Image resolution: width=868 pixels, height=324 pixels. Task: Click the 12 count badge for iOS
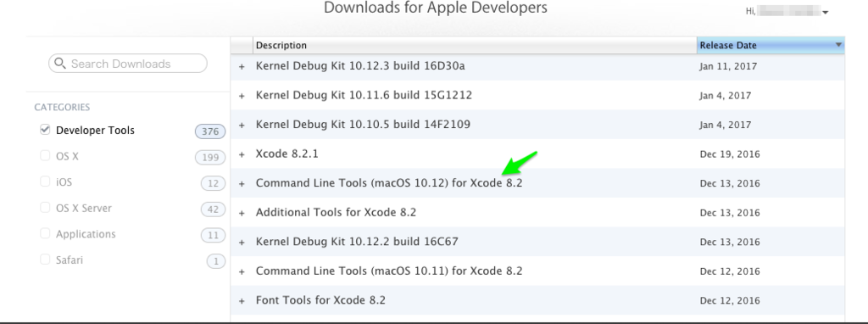pos(213,183)
